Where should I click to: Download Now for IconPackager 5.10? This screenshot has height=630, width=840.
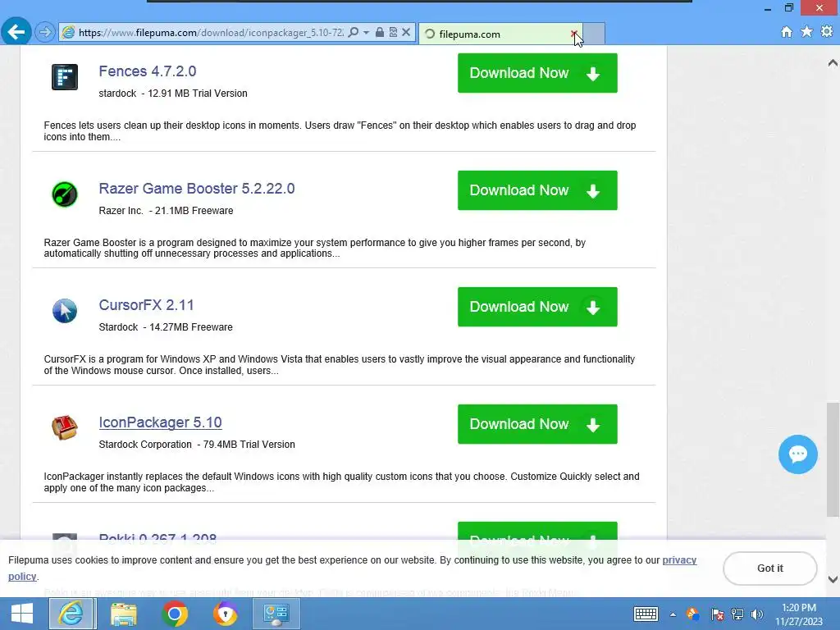(537, 424)
